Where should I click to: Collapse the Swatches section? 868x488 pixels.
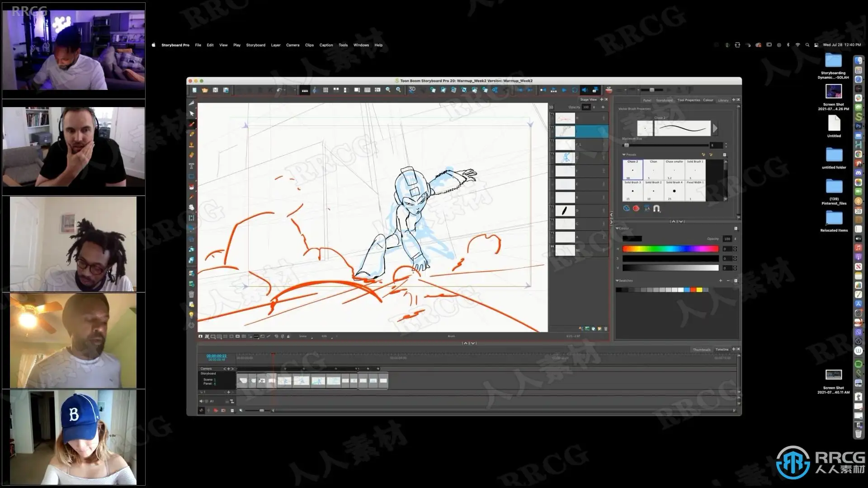[x=618, y=281]
